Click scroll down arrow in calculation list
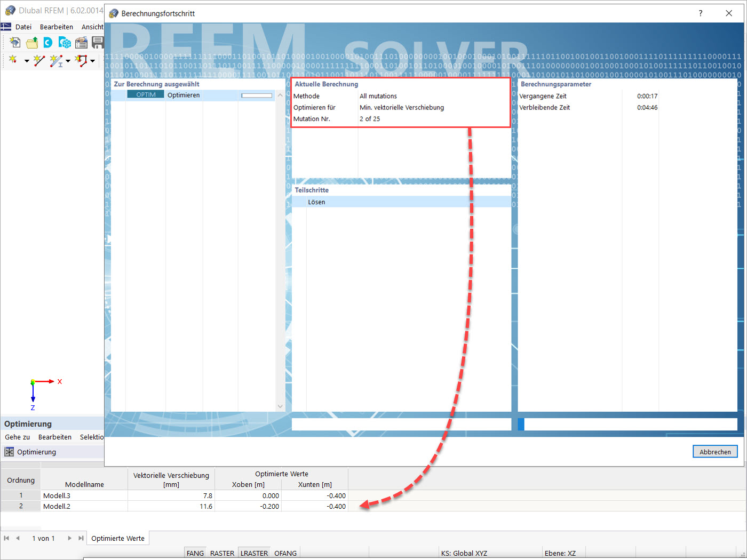747x560 pixels. 280,406
